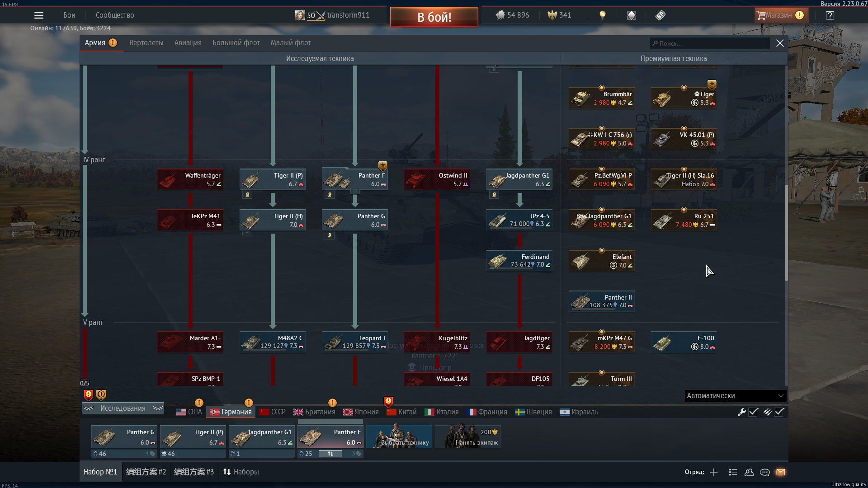868x488 pixels.
Task: Select the Waffenträger vehicle card
Action: pyautogui.click(x=190, y=180)
